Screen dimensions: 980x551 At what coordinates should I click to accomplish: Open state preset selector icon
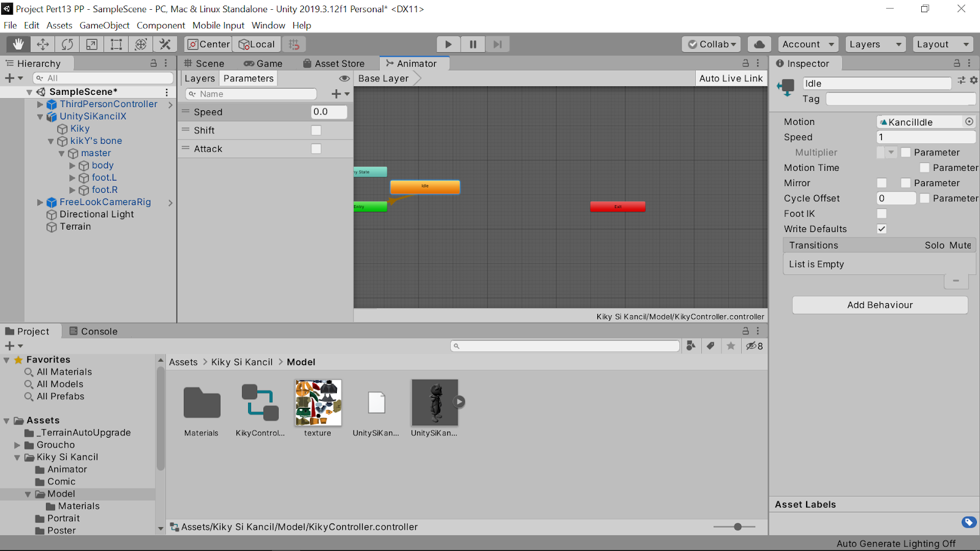(x=962, y=80)
